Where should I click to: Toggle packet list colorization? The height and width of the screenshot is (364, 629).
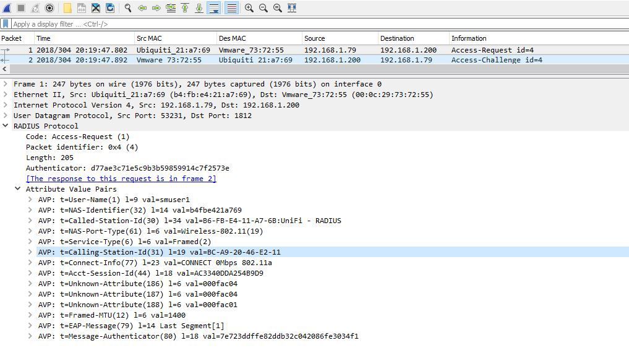pyautogui.click(x=231, y=8)
